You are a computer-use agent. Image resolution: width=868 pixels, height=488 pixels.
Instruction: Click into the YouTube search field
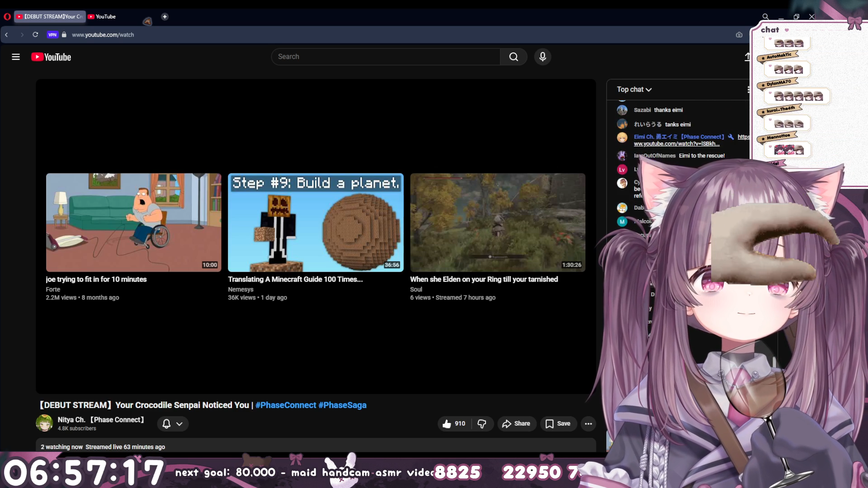click(x=385, y=57)
